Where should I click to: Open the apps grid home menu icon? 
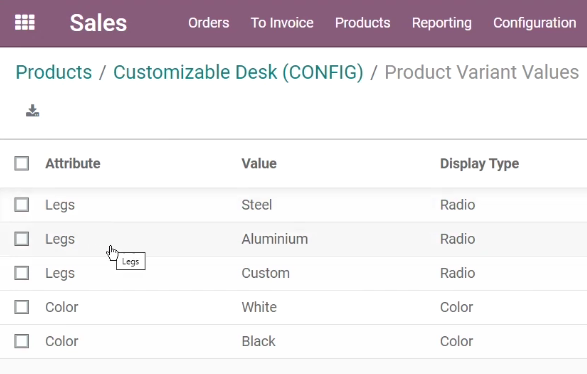[25, 22]
